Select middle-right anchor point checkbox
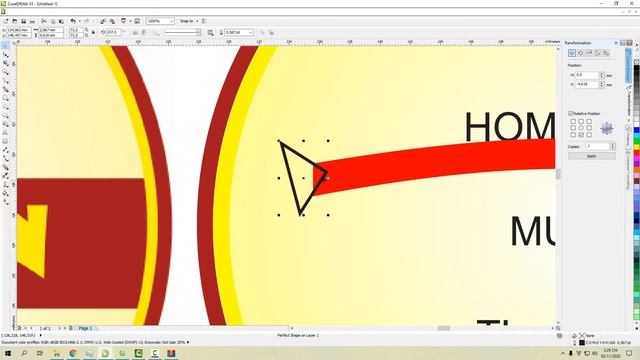The image size is (640, 360). [589, 128]
